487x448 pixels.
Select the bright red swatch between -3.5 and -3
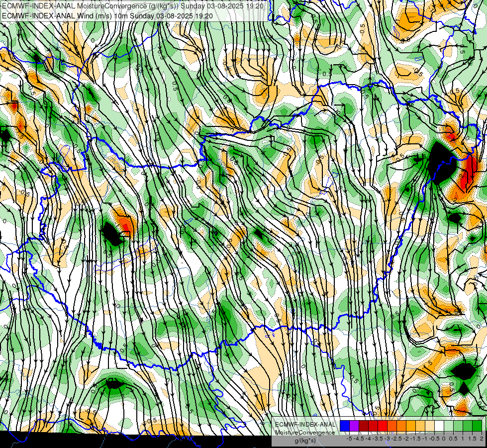click(383, 426)
